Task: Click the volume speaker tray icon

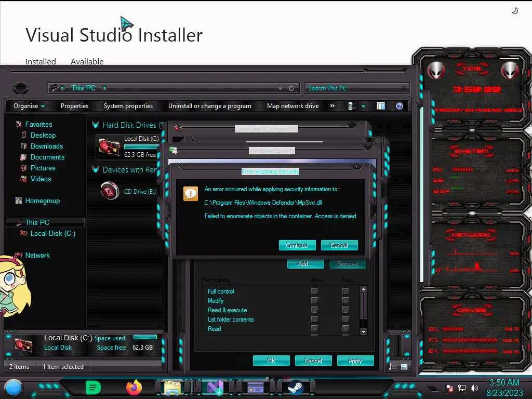Action: (474, 388)
